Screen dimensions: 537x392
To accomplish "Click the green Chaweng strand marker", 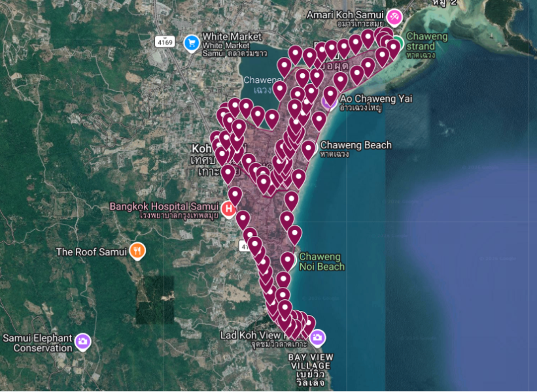I will pyautogui.click(x=398, y=42).
